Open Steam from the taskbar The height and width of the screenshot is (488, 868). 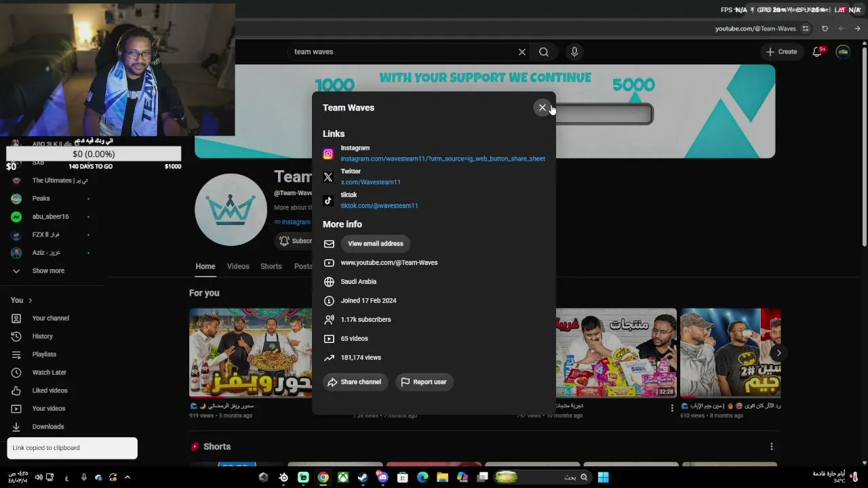click(x=363, y=477)
